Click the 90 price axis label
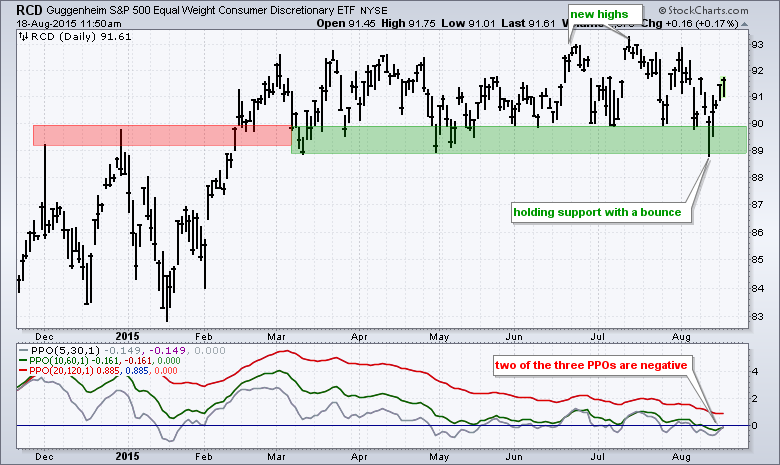 click(x=757, y=124)
